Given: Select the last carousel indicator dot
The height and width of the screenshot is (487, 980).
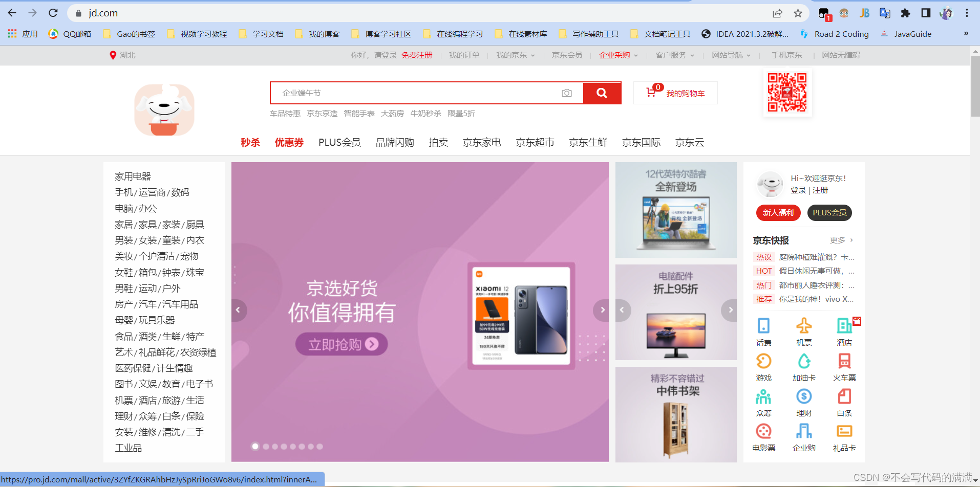Looking at the screenshot, I should (319, 447).
